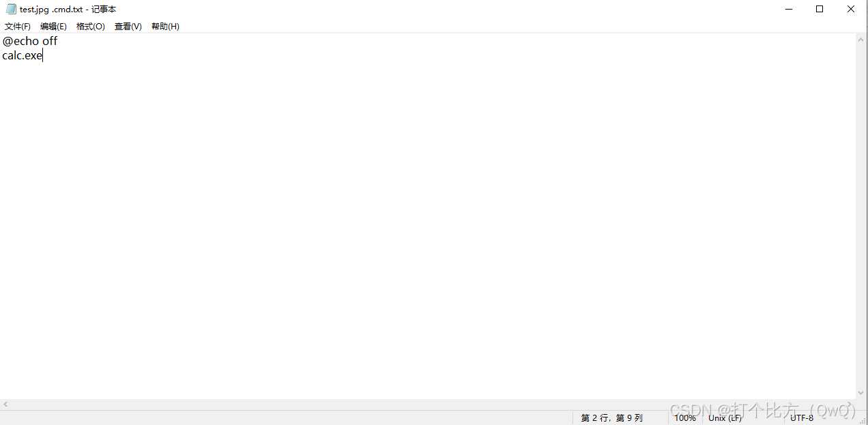This screenshot has width=868, height=425.
Task: Click the 100% zoom status indicator
Action: [684, 417]
